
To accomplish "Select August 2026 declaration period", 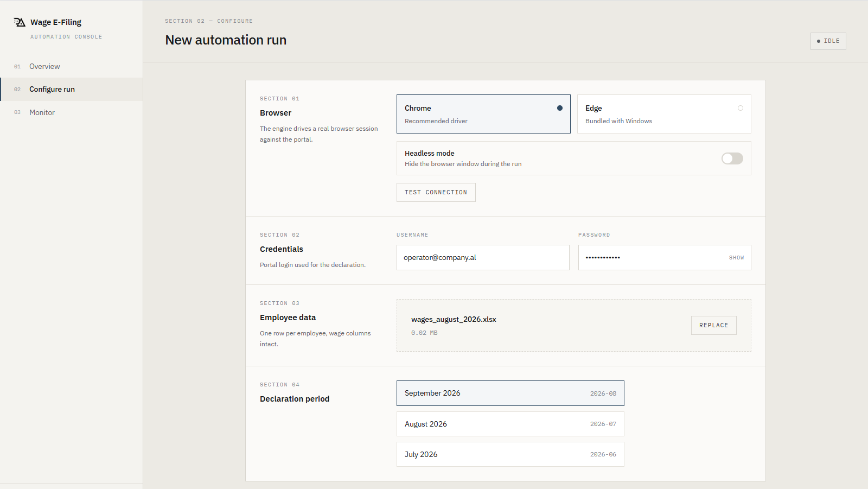I will 510,424.
